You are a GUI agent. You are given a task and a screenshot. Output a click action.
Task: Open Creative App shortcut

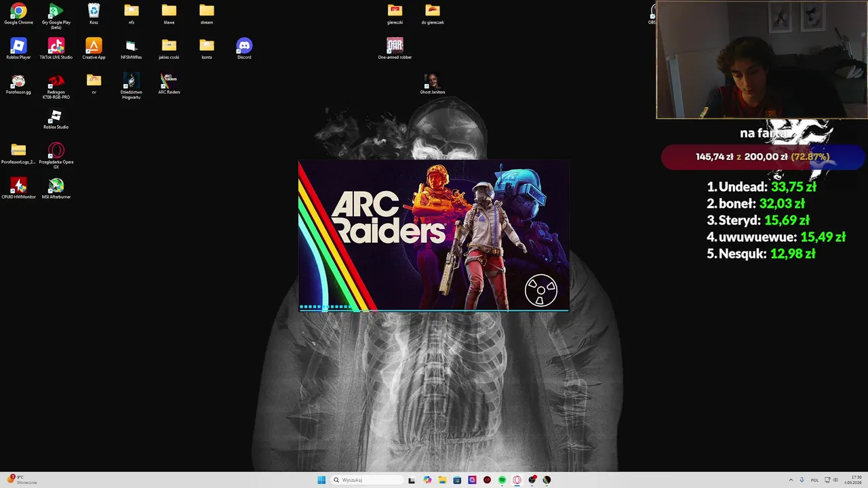tap(94, 49)
